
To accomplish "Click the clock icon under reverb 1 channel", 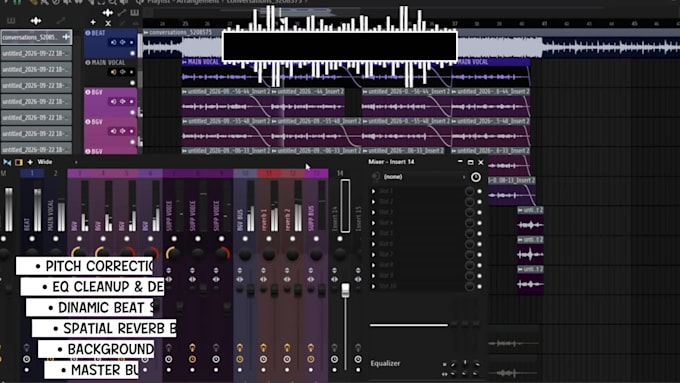I will 263,359.
